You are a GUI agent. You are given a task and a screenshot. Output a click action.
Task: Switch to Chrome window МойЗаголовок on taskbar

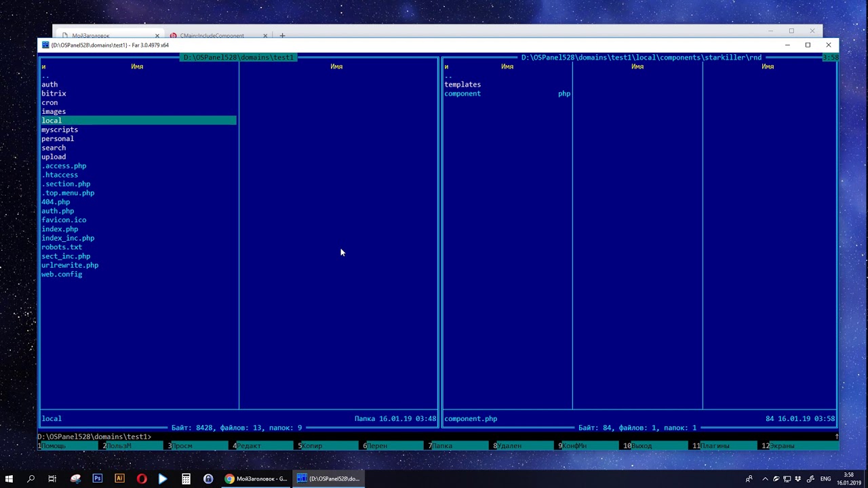256,479
